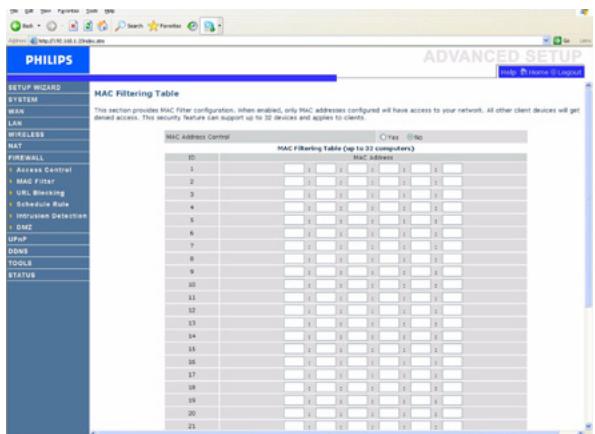Go to Intrusion Detection under Firewall

52,216
